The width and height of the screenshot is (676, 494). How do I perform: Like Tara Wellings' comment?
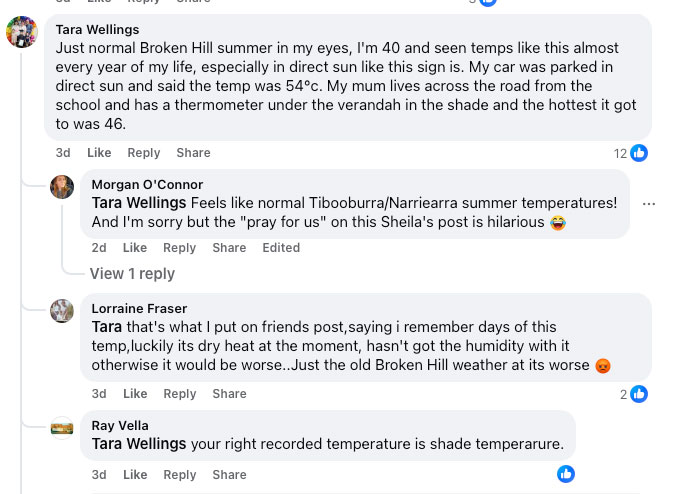click(x=99, y=153)
